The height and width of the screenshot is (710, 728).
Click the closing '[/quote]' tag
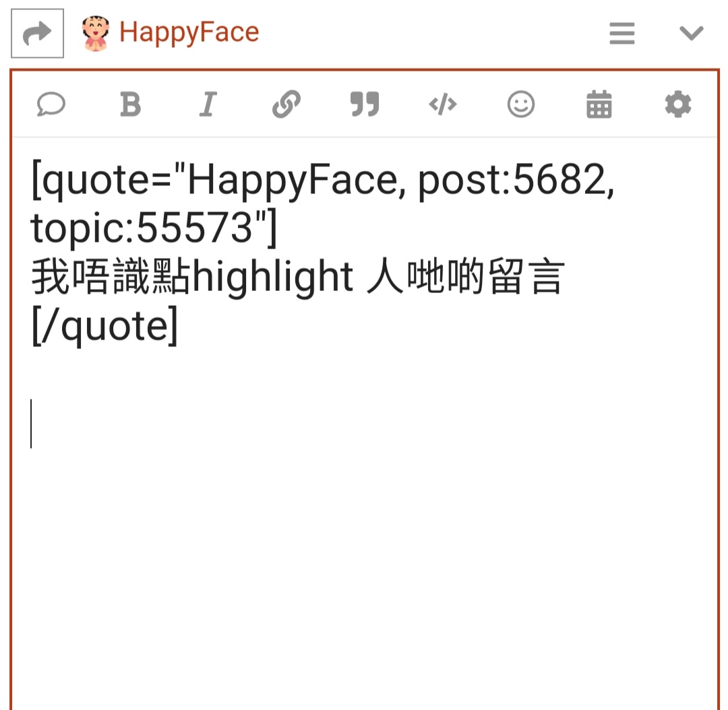click(x=105, y=326)
